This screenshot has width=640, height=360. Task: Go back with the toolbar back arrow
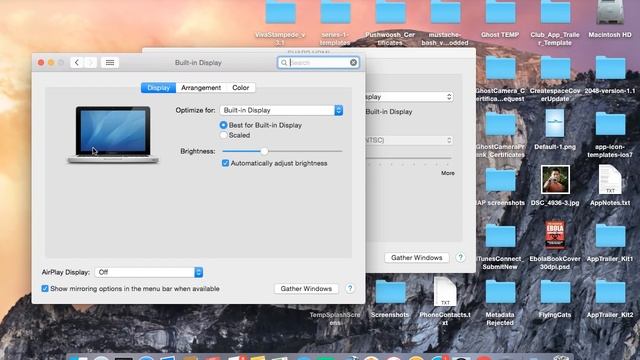pyautogui.click(x=76, y=62)
